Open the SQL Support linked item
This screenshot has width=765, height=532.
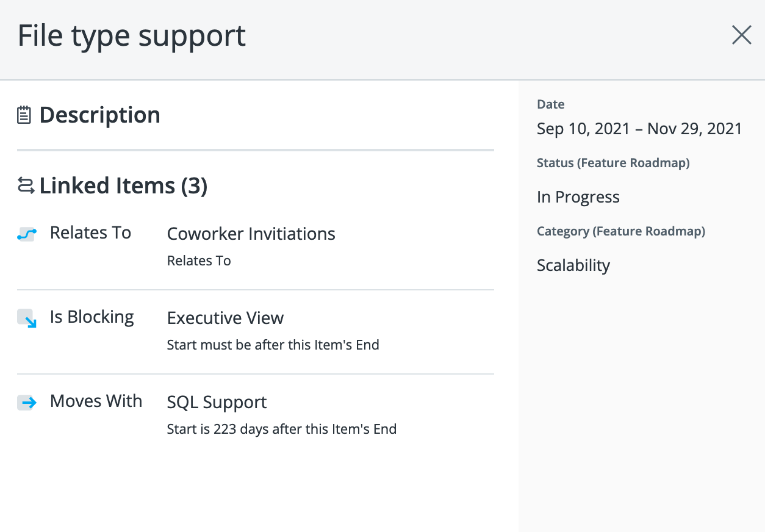[x=217, y=402]
